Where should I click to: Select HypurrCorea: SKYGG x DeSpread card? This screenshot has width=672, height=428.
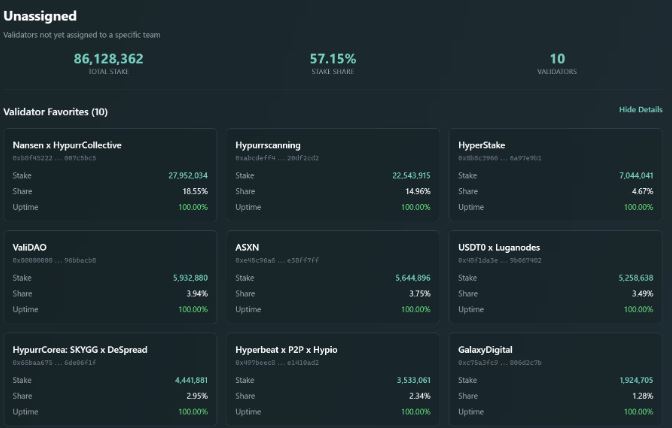(x=111, y=380)
